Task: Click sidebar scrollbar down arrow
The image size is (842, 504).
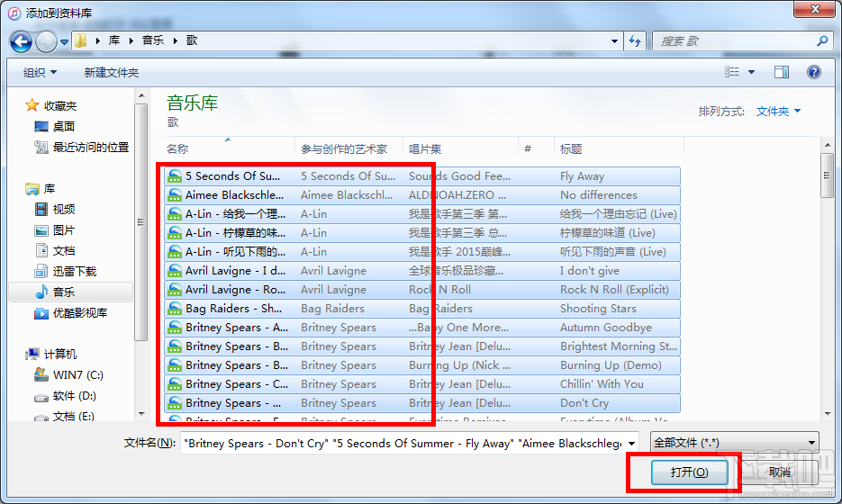Action: click(x=141, y=414)
